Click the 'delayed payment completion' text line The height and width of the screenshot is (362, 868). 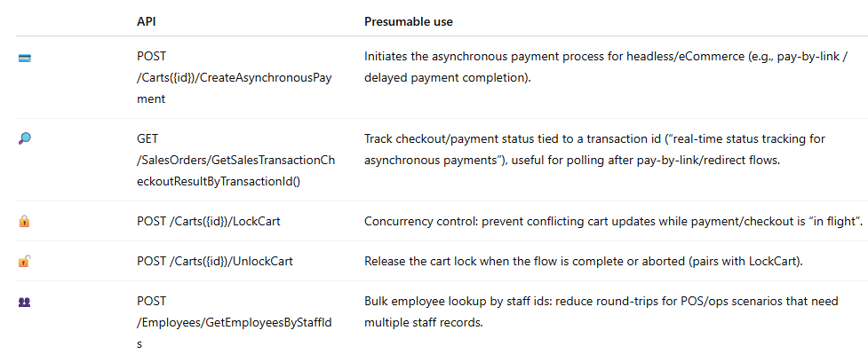(447, 77)
